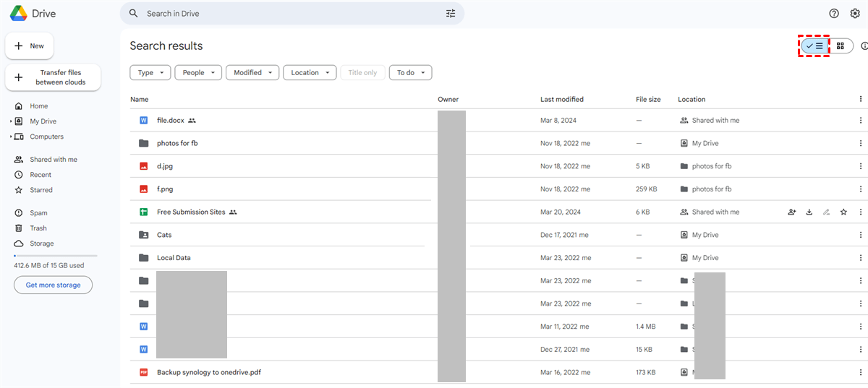Go to Shared with me
868x388 pixels.
pos(53,160)
